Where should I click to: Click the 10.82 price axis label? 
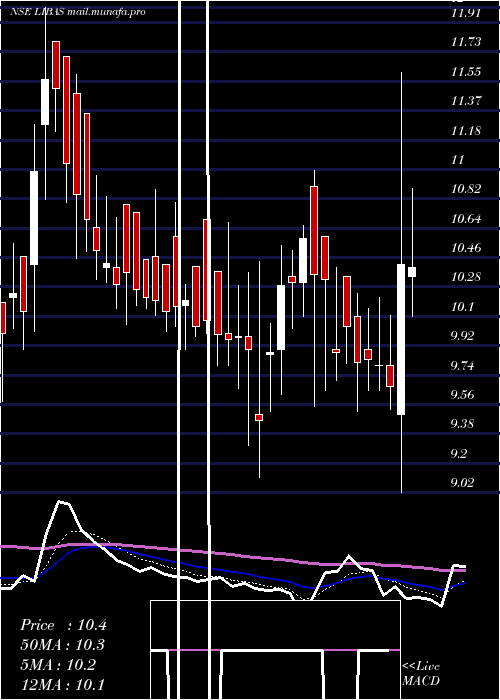pyautogui.click(x=466, y=189)
